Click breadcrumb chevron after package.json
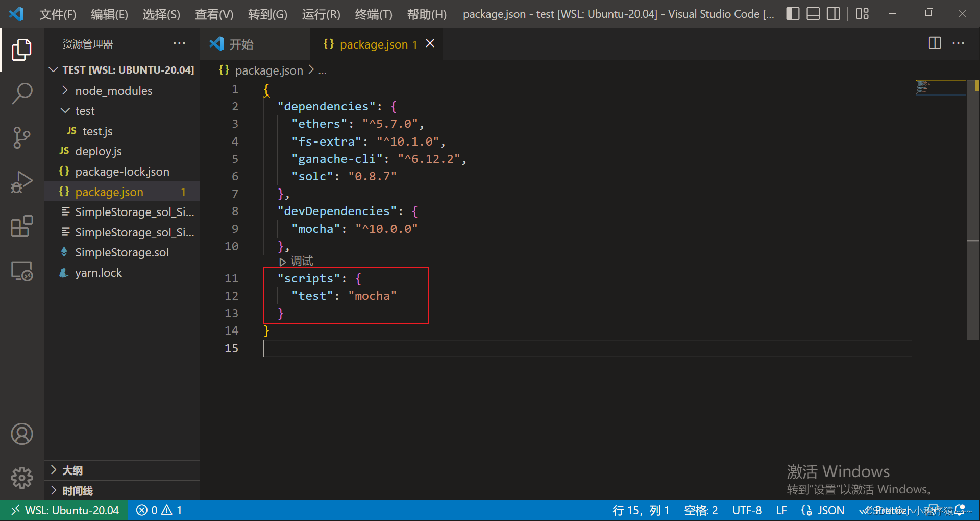 point(311,70)
